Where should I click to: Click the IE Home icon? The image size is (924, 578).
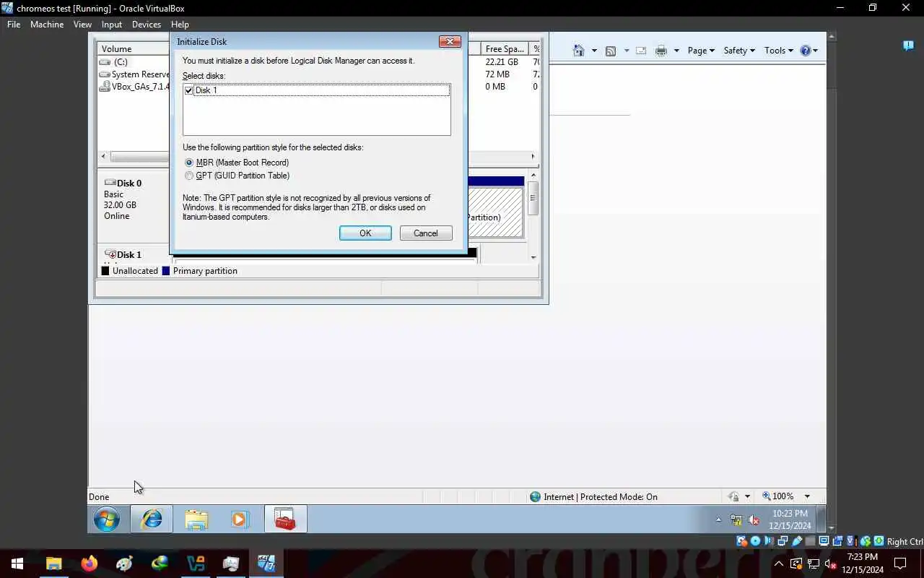[578, 51]
